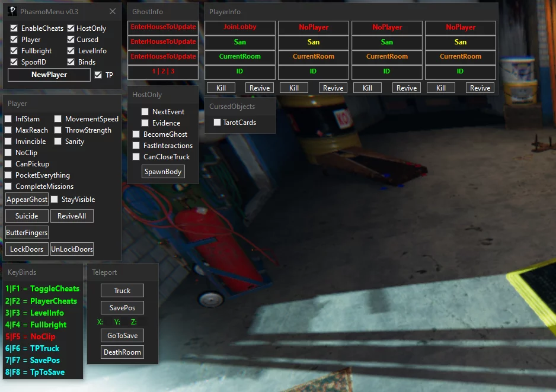
Task: Click the UnLockDoors button
Action: pos(72,249)
